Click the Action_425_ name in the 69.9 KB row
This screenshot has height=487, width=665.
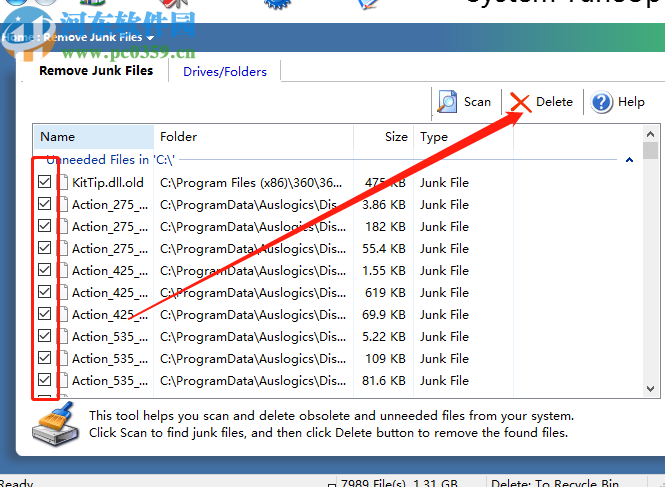click(x=110, y=315)
